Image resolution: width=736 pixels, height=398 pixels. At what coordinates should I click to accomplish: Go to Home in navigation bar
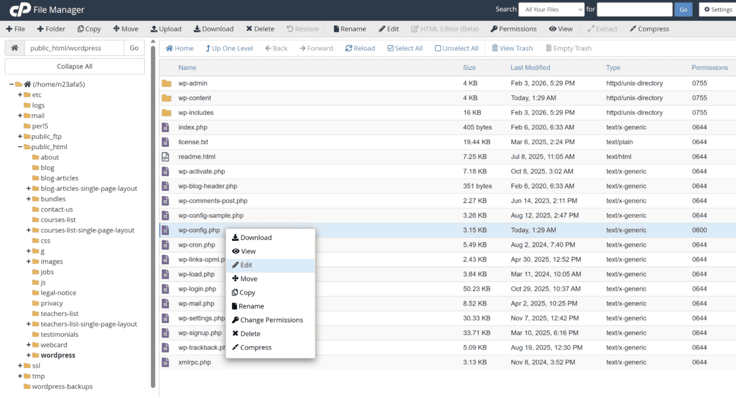(x=180, y=48)
